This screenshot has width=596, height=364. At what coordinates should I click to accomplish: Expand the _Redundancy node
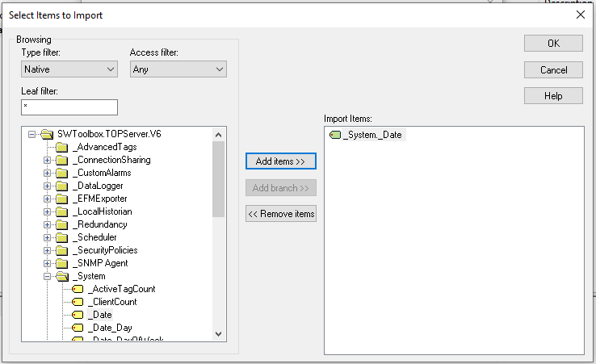coord(47,224)
